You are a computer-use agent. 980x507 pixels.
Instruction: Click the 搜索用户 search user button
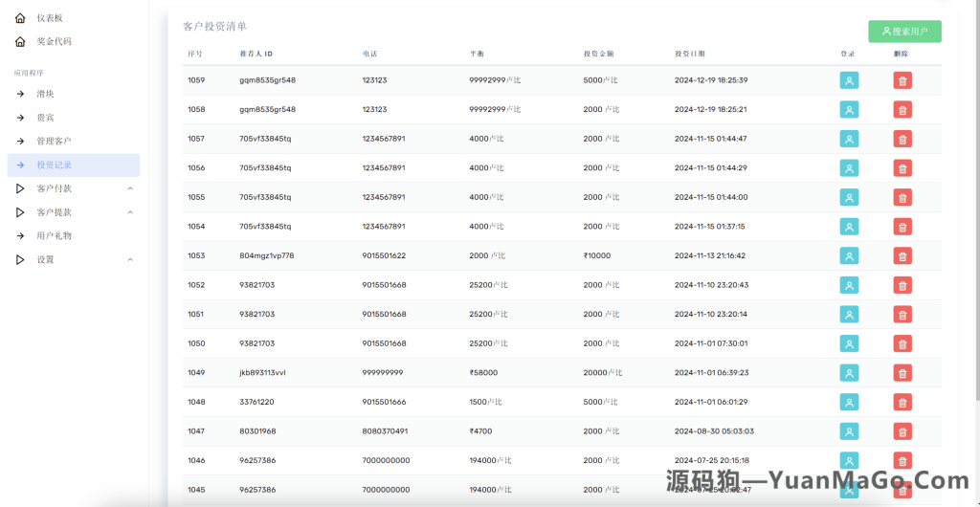coord(904,32)
